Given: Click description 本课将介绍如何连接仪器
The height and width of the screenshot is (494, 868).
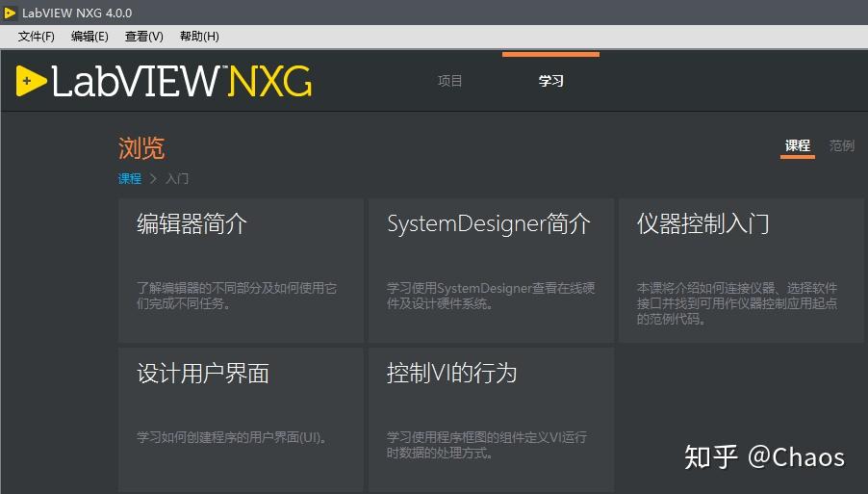Looking at the screenshot, I should point(737,303).
